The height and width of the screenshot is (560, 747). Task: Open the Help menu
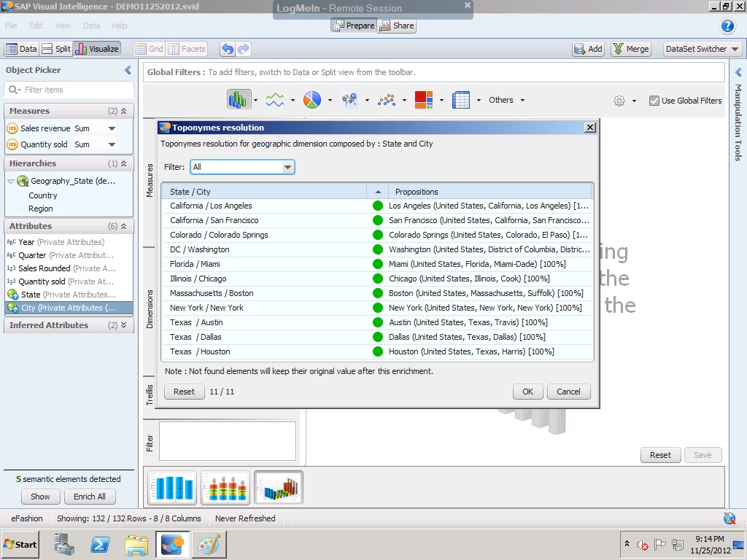tap(119, 26)
